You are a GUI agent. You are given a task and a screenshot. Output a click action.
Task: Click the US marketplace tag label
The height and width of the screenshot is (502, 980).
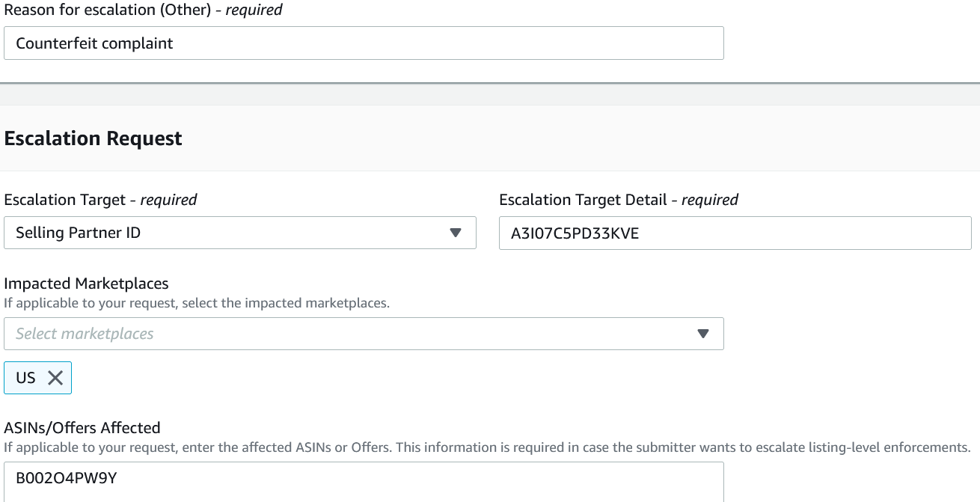[x=25, y=378]
